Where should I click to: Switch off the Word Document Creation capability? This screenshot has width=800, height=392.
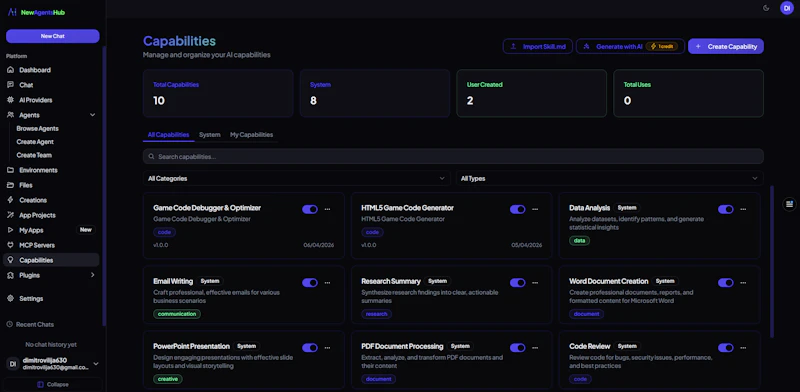coord(726,282)
